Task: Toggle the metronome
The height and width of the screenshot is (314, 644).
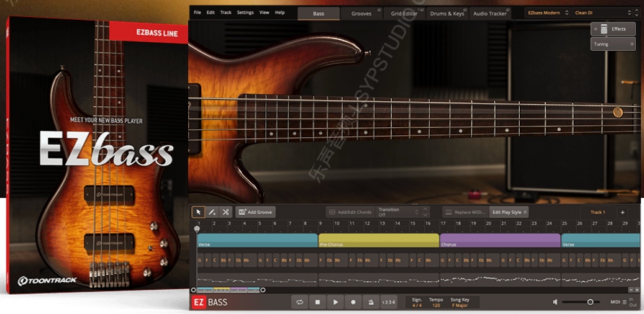Action: pyautogui.click(x=371, y=302)
